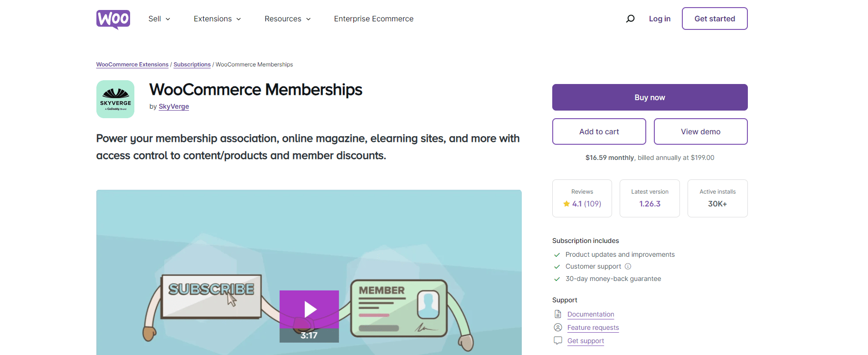Click the video progress timestamp 3:17
868x355 pixels.
pyautogui.click(x=309, y=335)
